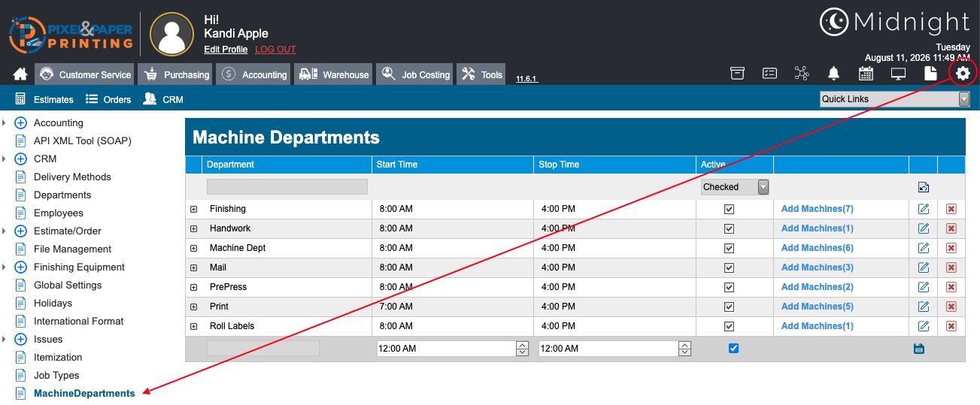
Task: Toggle Active checkbox for Handwork
Action: [729, 228]
